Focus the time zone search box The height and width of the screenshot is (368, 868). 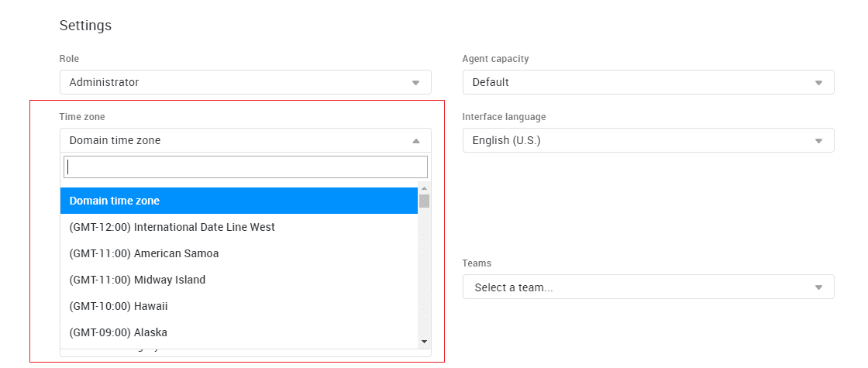click(x=245, y=167)
